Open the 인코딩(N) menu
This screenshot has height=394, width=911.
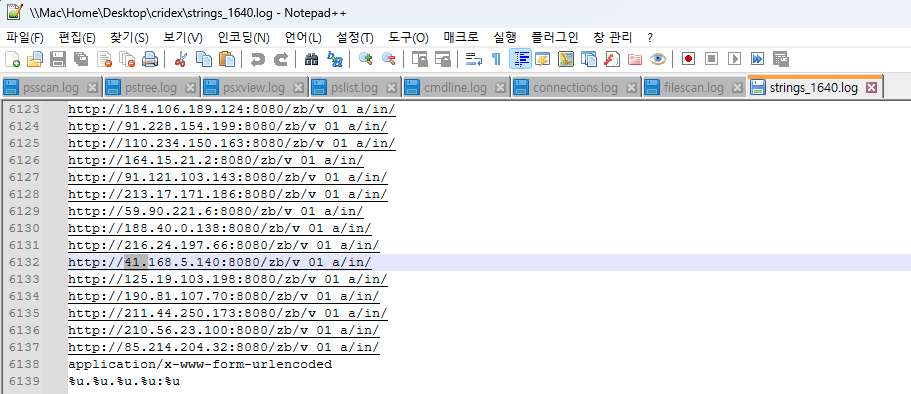pos(243,38)
